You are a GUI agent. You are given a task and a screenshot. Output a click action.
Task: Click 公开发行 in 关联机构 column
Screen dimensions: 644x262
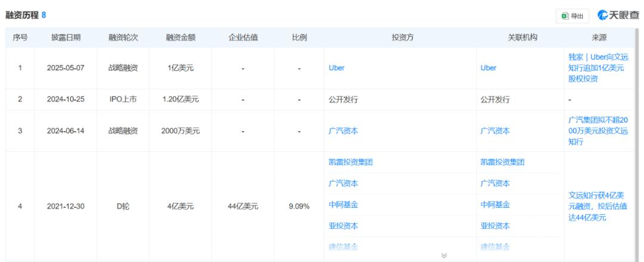tap(496, 99)
